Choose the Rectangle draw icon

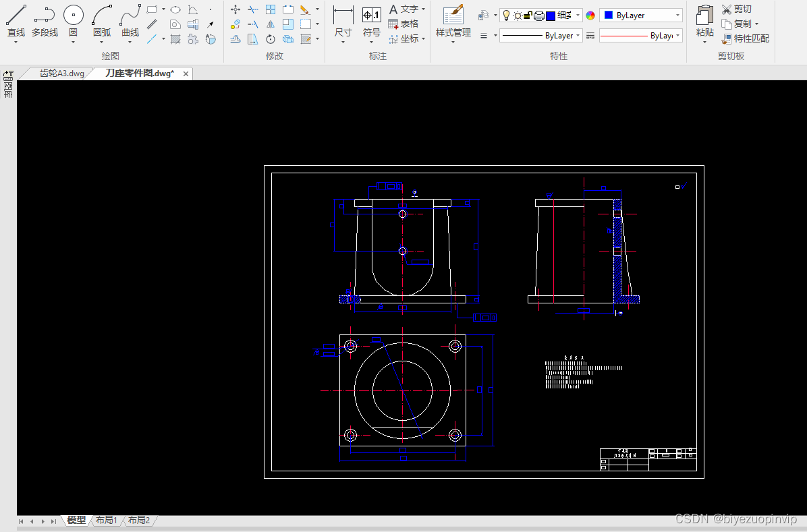coord(152,9)
